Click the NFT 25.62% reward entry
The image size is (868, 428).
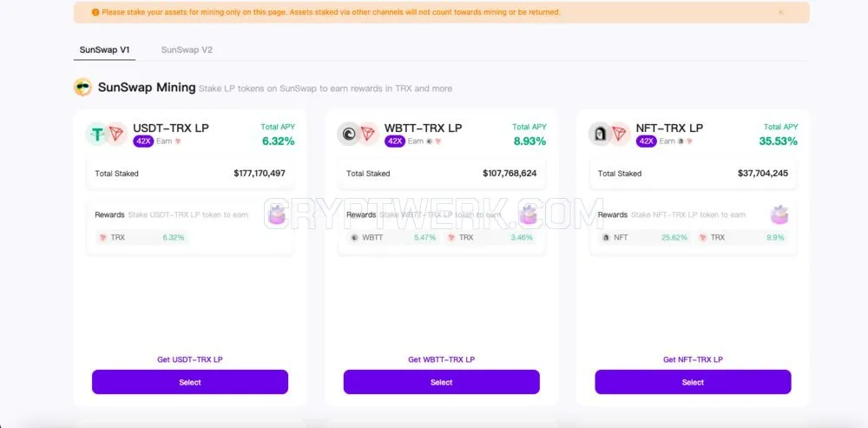[645, 238]
